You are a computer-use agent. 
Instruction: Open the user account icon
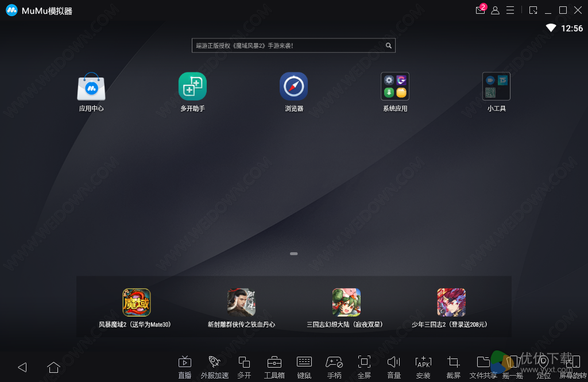tap(496, 10)
